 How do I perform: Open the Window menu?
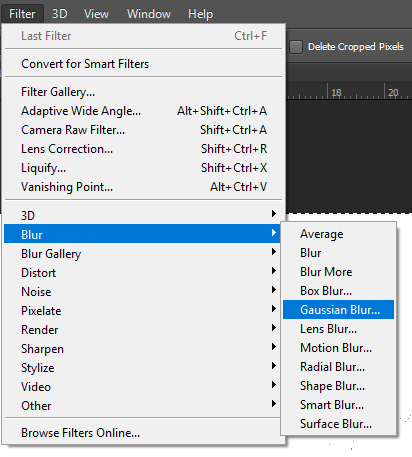point(149,14)
